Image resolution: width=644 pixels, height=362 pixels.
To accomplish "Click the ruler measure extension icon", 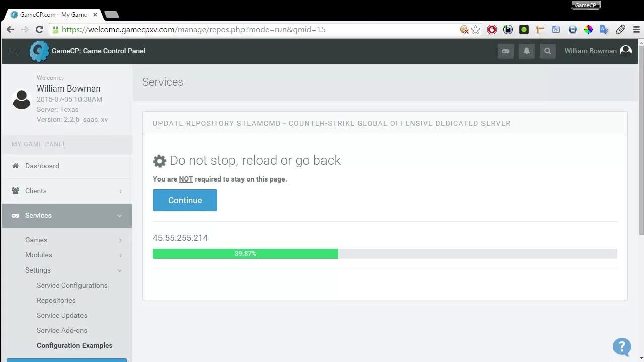I will 540,30.
